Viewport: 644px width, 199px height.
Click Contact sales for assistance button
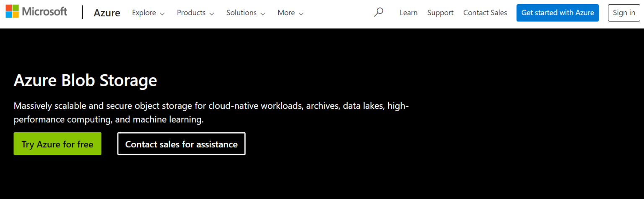[x=181, y=144]
